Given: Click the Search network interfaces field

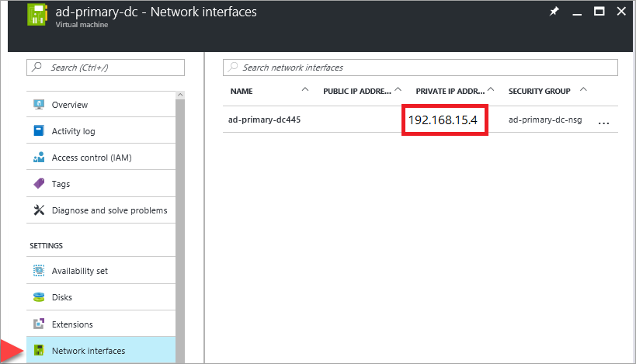Looking at the screenshot, I should pyautogui.click(x=420, y=68).
